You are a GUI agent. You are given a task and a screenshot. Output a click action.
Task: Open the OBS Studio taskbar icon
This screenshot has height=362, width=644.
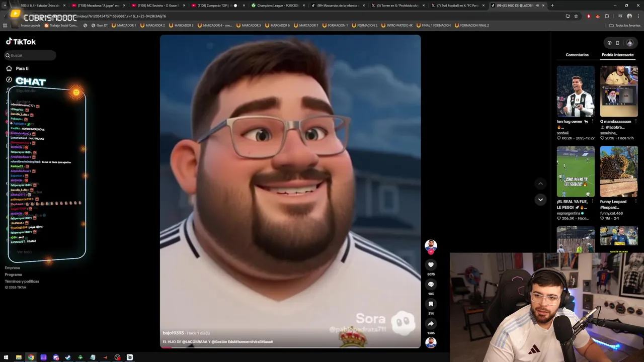[x=117, y=357]
